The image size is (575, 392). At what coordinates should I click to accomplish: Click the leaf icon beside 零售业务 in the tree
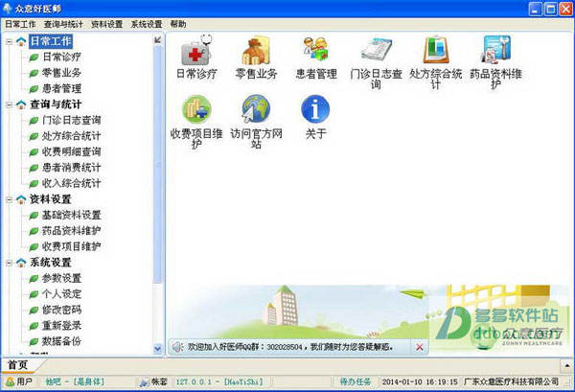pyautogui.click(x=34, y=73)
